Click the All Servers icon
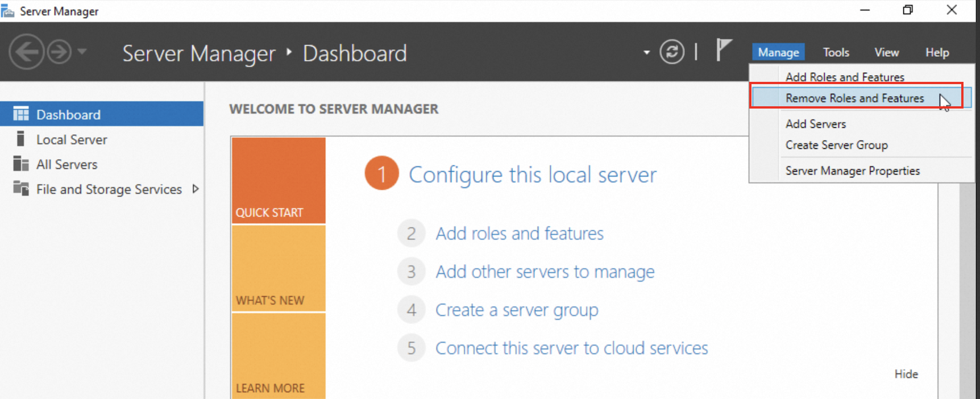This screenshot has width=980, height=399. [21, 164]
